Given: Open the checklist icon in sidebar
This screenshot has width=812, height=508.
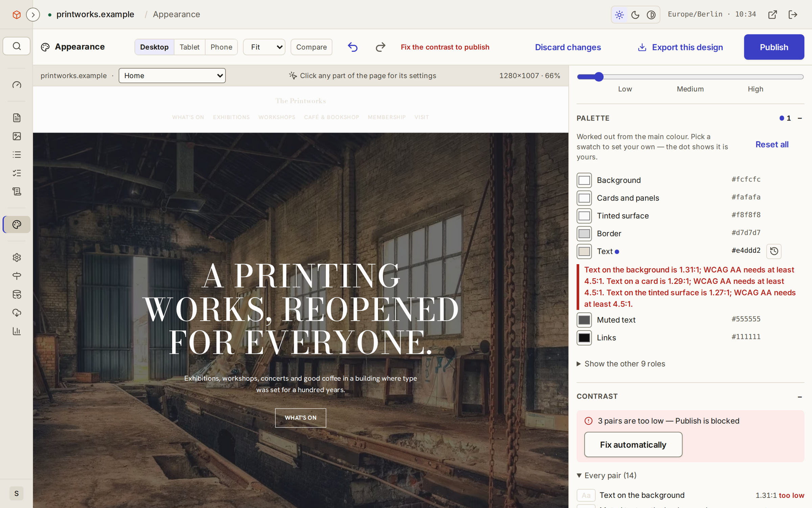Looking at the screenshot, I should (17, 173).
